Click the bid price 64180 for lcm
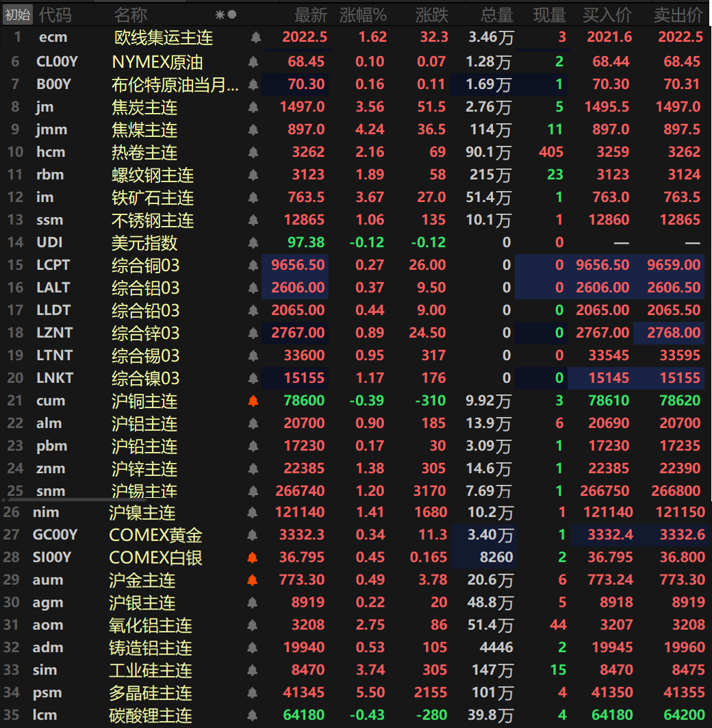Image resolution: width=712 pixels, height=728 pixels. pos(612,715)
